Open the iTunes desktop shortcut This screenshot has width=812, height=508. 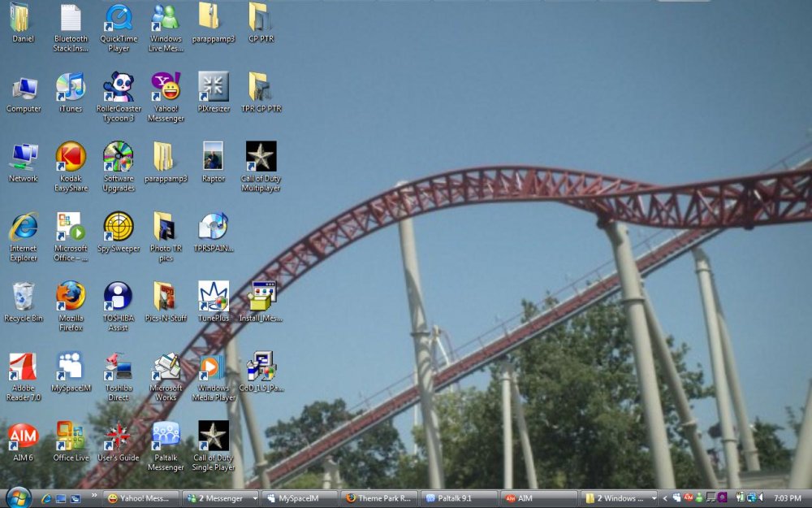(x=71, y=88)
